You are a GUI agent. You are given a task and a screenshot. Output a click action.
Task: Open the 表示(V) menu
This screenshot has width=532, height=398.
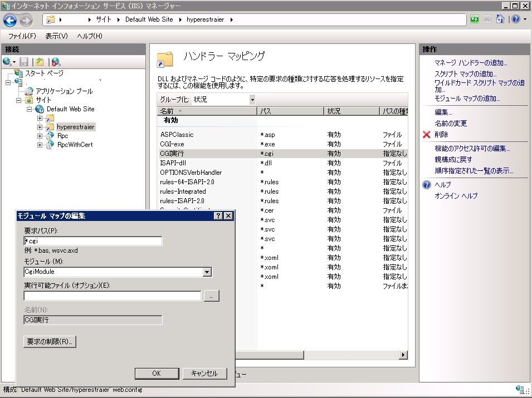[57, 36]
